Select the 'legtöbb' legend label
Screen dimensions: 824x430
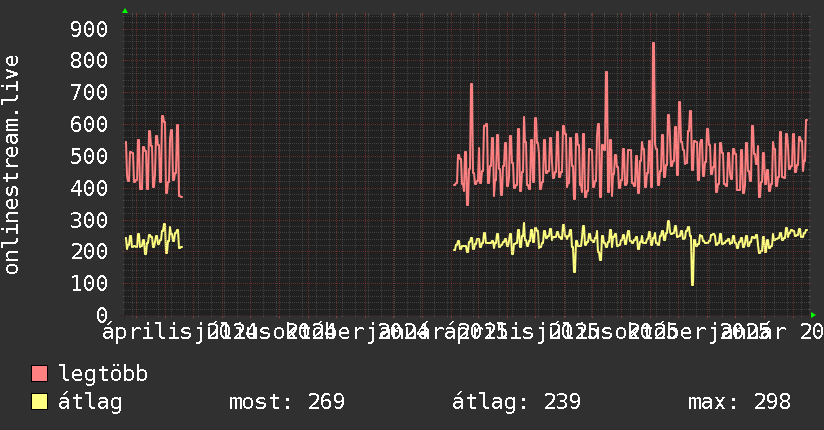click(x=103, y=374)
